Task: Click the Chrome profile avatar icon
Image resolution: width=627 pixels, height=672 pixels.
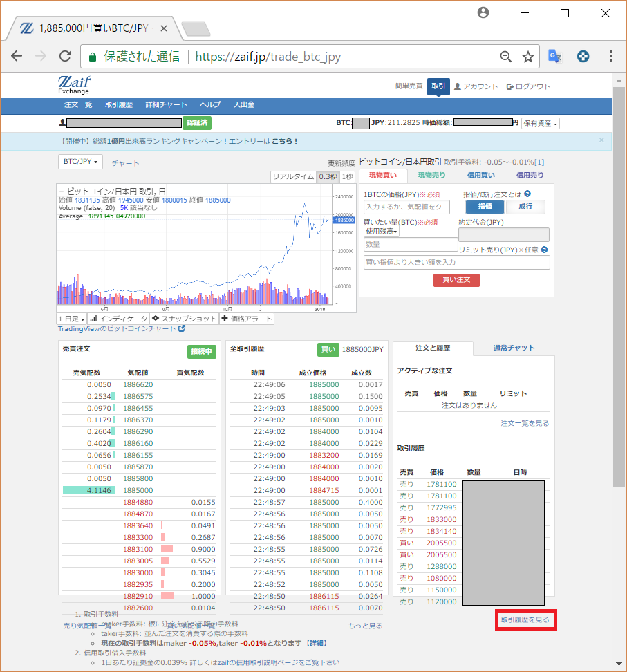Action: tap(483, 13)
